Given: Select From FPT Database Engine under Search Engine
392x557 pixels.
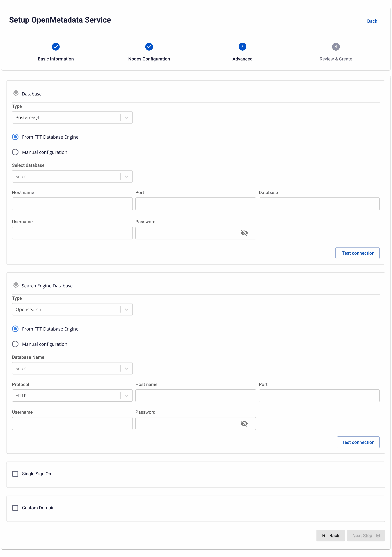Looking at the screenshot, I should point(15,329).
